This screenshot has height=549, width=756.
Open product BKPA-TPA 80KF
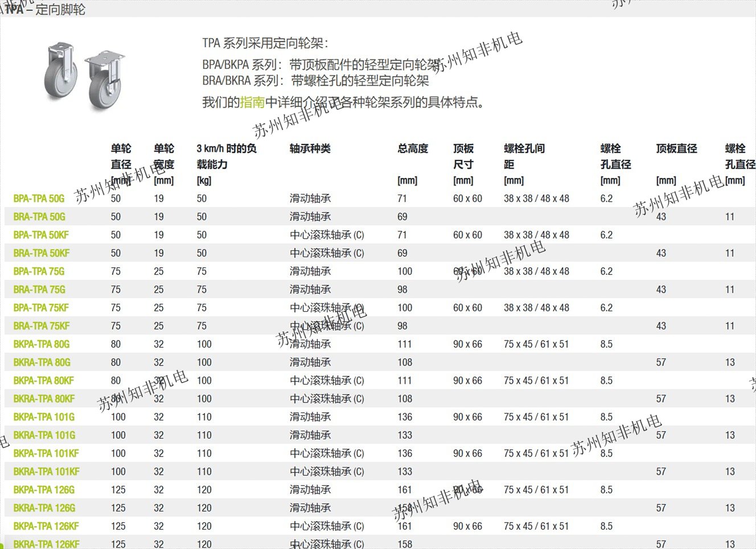(x=44, y=381)
